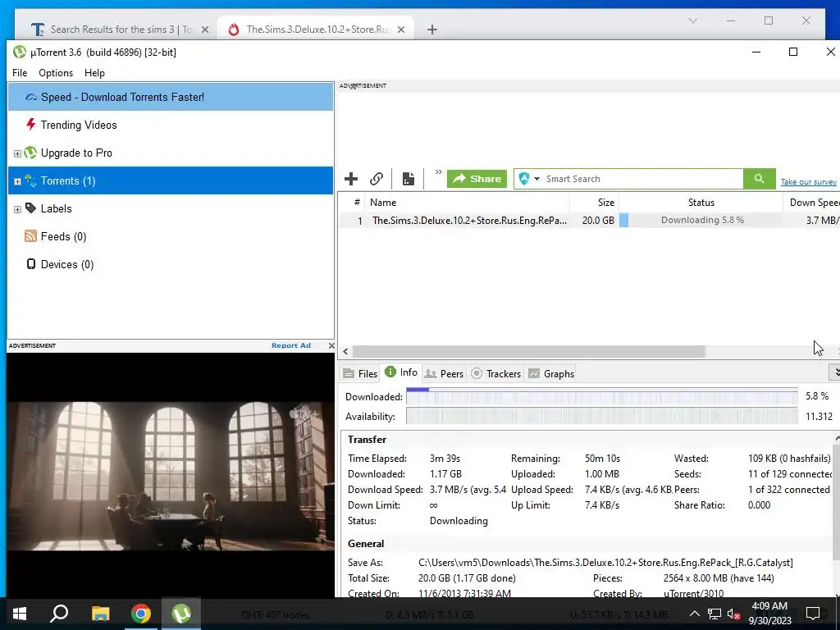Select Trending Videos in sidebar
The width and height of the screenshot is (840, 630).
click(x=171, y=125)
